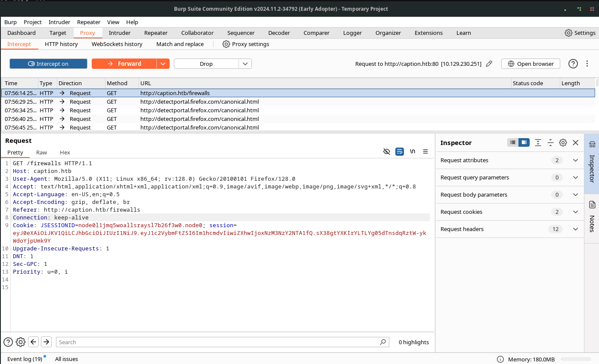Switch request view to Hex tab

[x=65, y=152]
